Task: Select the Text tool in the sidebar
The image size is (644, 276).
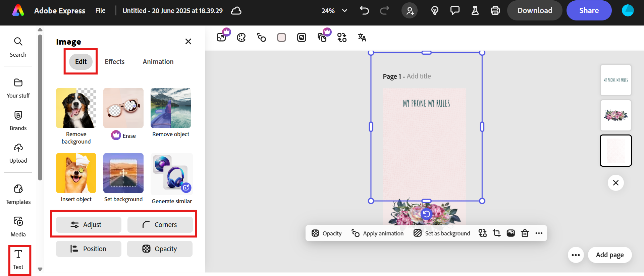Action: click(18, 260)
